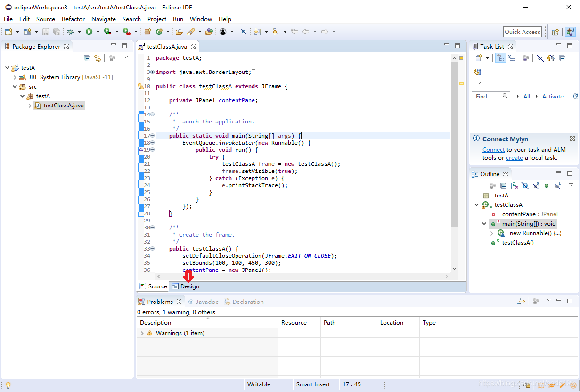Activate the Activate link in Task List
The image size is (580, 392).
coord(555,96)
